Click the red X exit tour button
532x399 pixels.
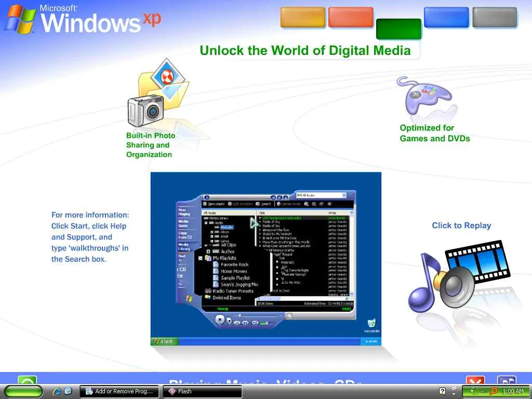[x=475, y=380]
